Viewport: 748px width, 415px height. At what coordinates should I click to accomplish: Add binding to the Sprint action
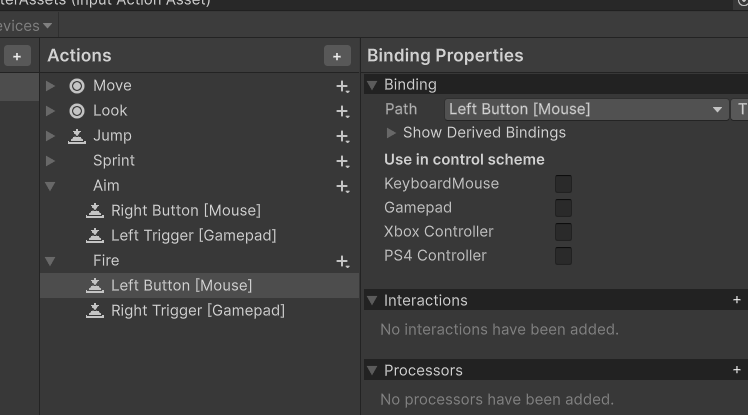coord(342,162)
